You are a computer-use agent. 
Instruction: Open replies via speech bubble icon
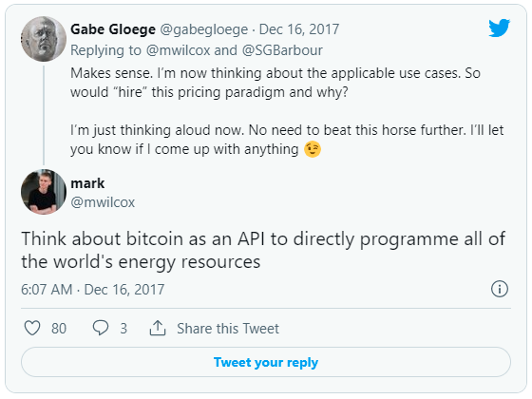101,328
